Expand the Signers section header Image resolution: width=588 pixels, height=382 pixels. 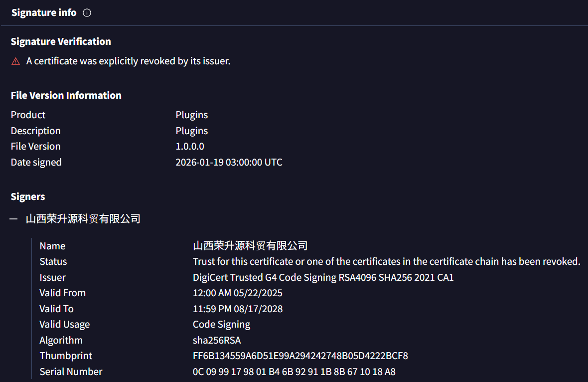[x=27, y=196]
